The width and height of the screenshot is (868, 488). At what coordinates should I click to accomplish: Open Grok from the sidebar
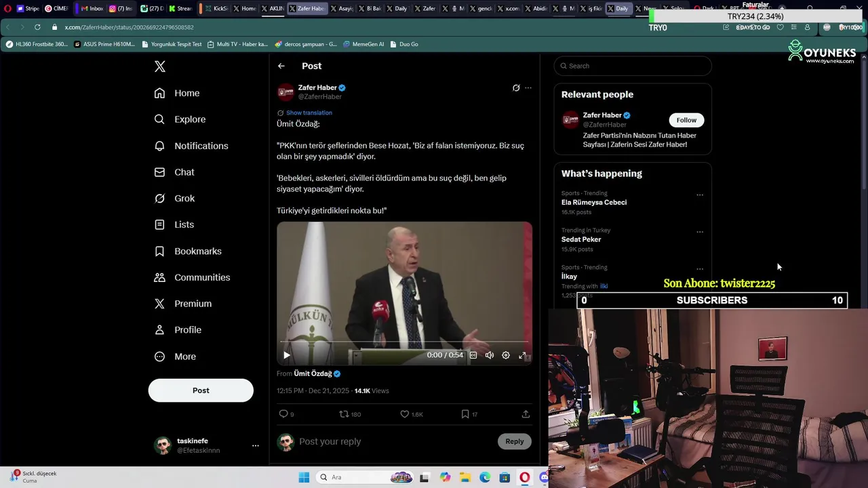point(174,199)
